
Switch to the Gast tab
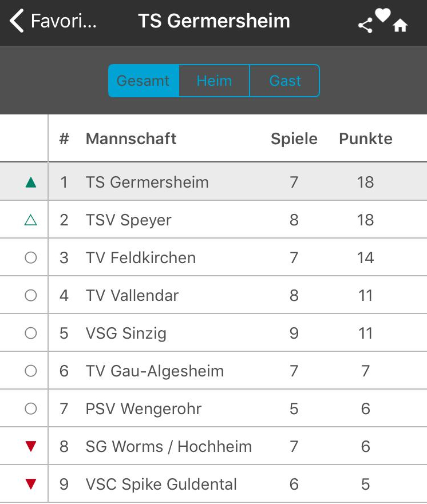coord(285,81)
